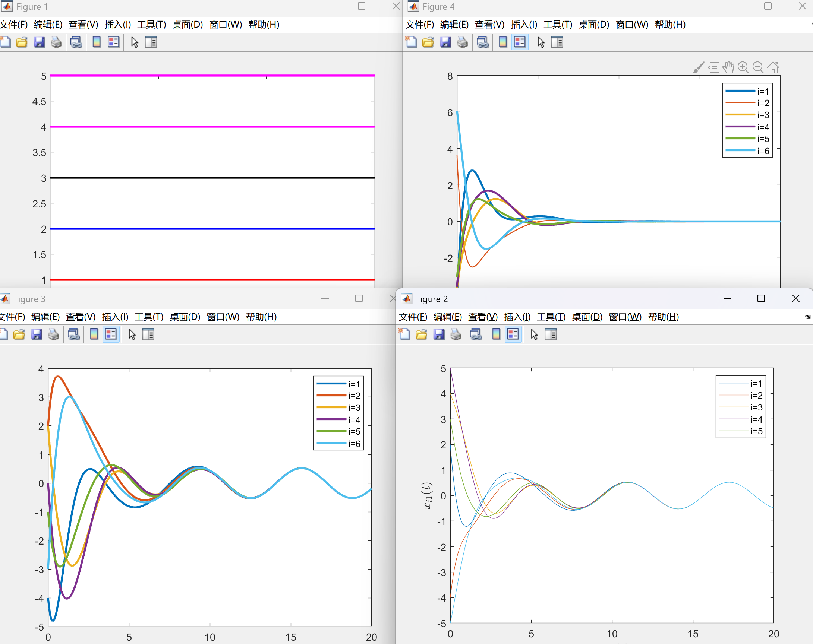813x644 pixels.
Task: Click the Brush data tool in Figure 4
Action: pos(698,67)
